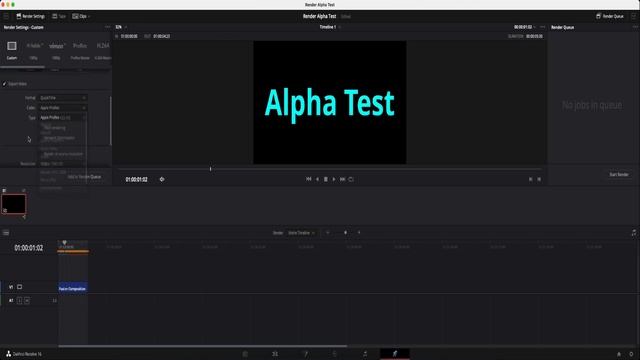Adjust the timeline zoom slider handle
The height and width of the screenshot is (360, 640).
[345, 233]
